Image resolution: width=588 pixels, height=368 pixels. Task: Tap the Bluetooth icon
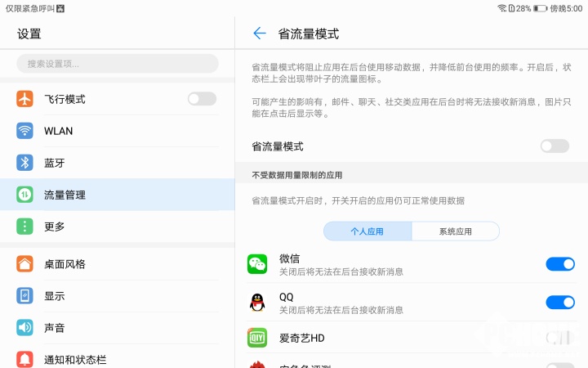pyautogui.click(x=24, y=163)
